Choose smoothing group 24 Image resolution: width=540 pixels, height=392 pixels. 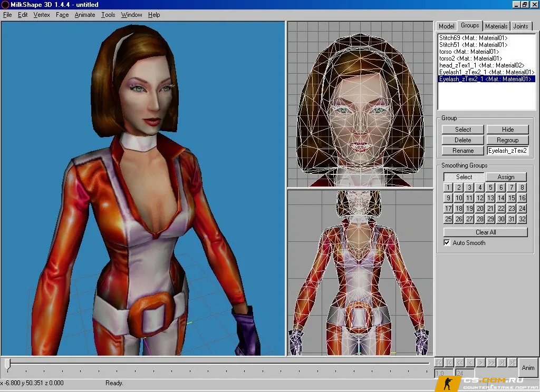coord(522,209)
